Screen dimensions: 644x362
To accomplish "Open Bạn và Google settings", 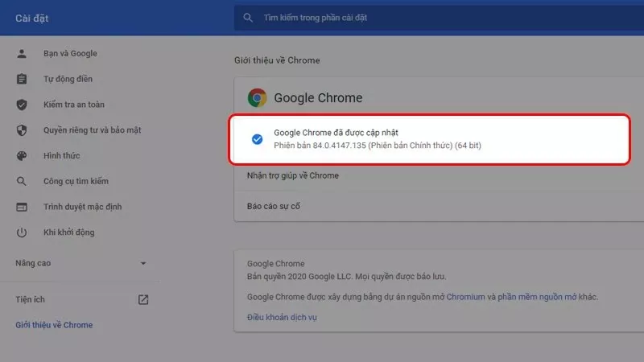I will (x=70, y=53).
